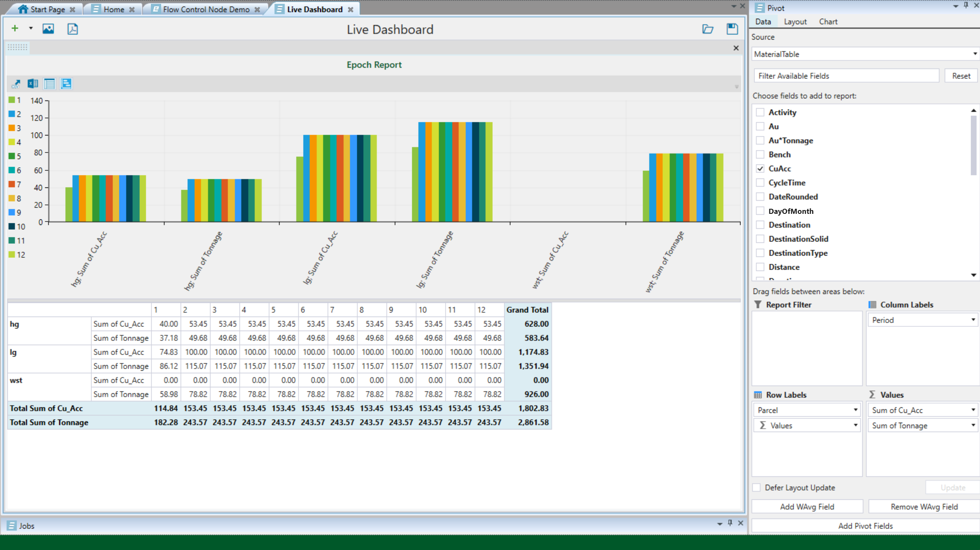
Task: Click the open folder icon
Action: click(x=708, y=29)
